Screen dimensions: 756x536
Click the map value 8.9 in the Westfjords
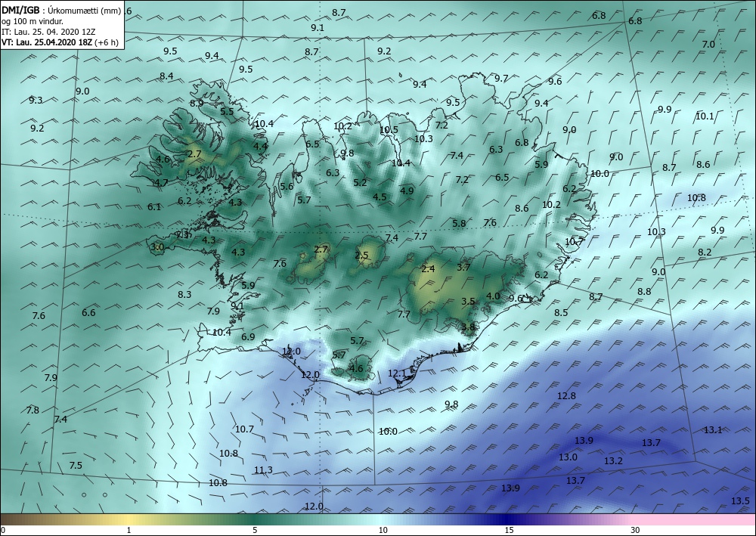pos(197,103)
